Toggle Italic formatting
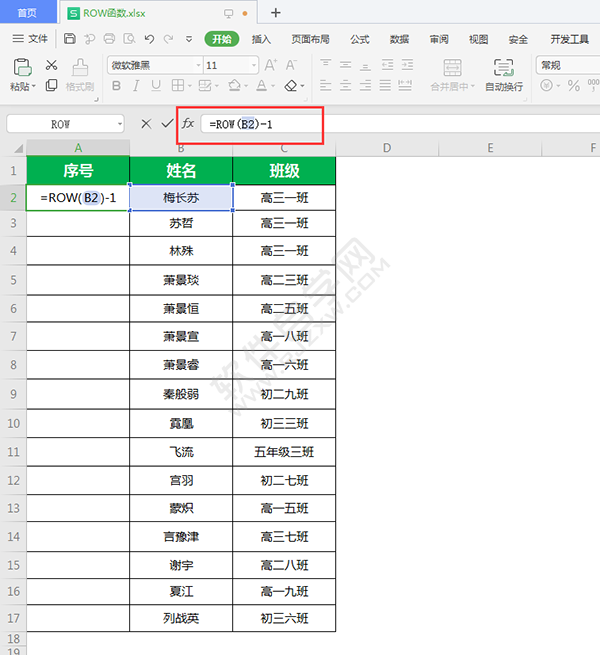600x655 pixels. click(136, 86)
